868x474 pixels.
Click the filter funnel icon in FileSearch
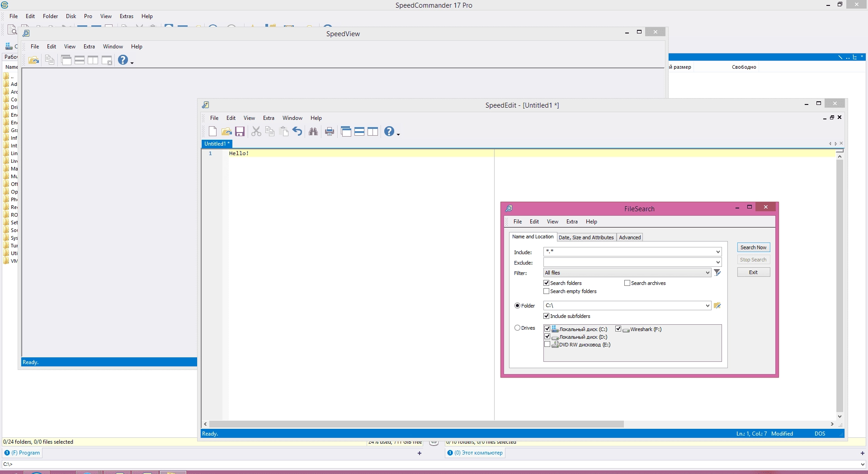[717, 272]
